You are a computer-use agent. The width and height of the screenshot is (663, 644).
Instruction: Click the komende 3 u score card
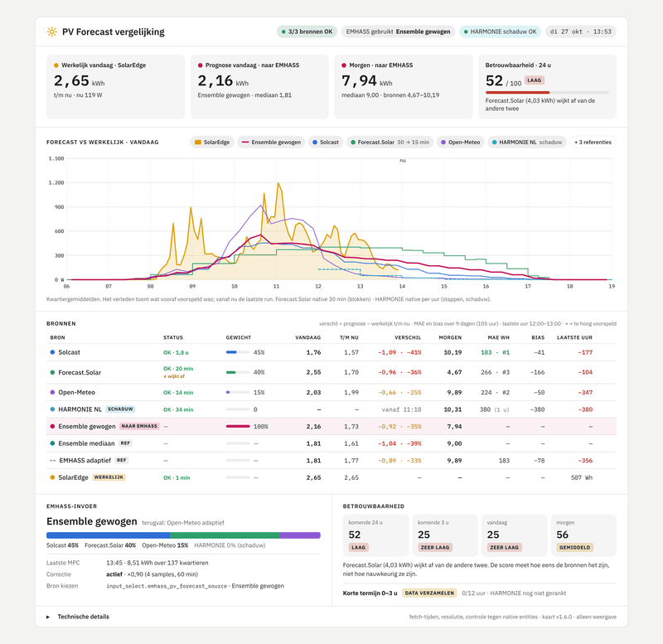click(x=445, y=535)
